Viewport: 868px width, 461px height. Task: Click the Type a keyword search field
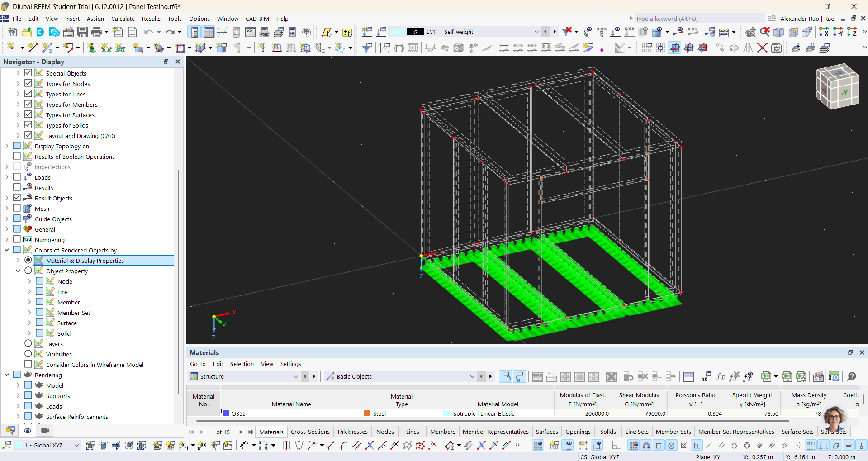click(x=697, y=19)
